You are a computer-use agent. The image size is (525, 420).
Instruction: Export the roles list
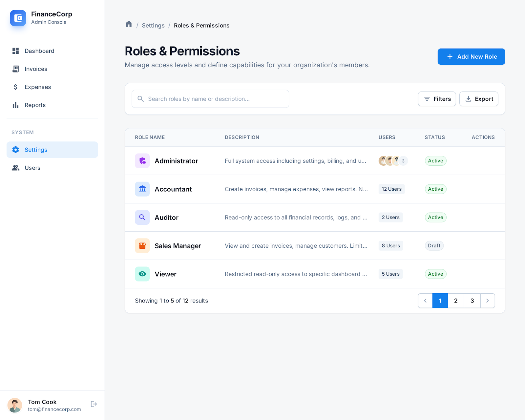click(479, 99)
